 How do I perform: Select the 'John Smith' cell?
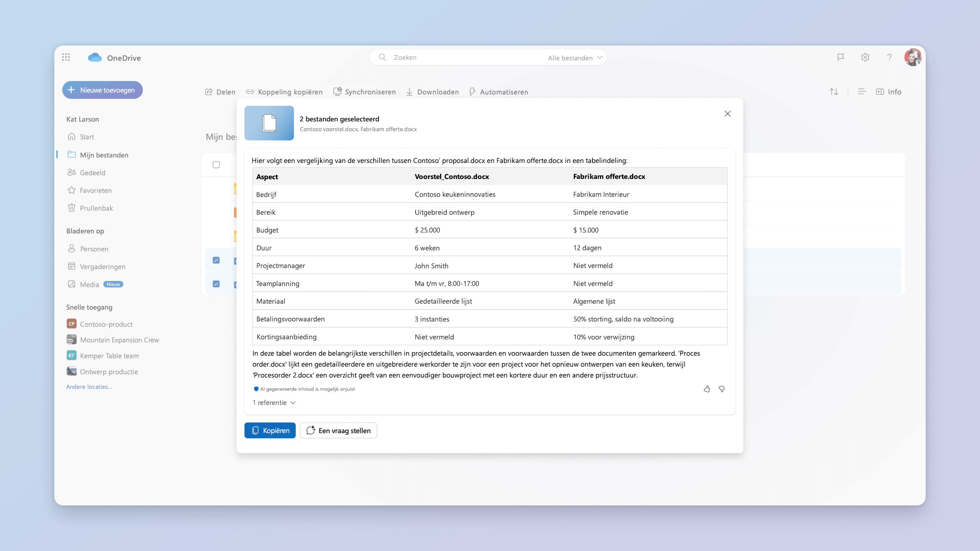point(431,266)
